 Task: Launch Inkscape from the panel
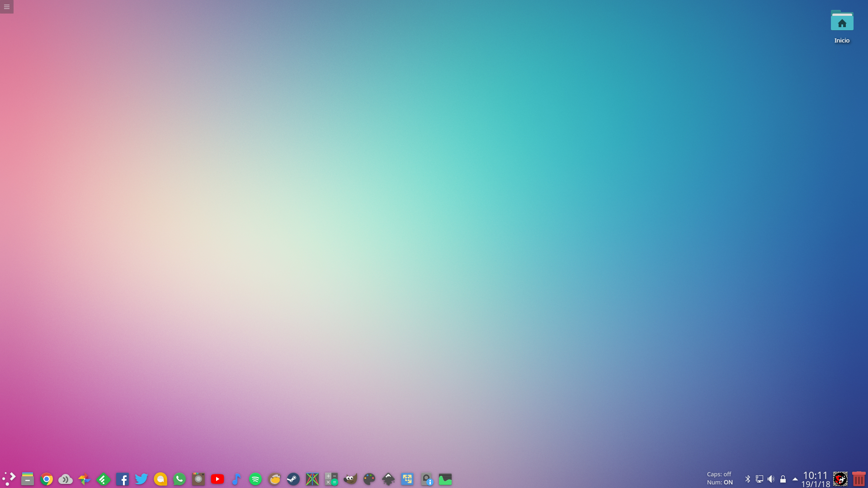click(x=388, y=479)
